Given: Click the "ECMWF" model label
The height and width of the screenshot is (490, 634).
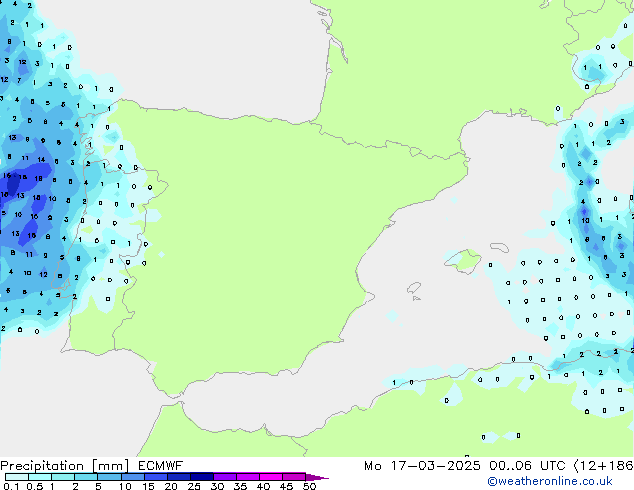Looking at the screenshot, I should click(x=160, y=466).
